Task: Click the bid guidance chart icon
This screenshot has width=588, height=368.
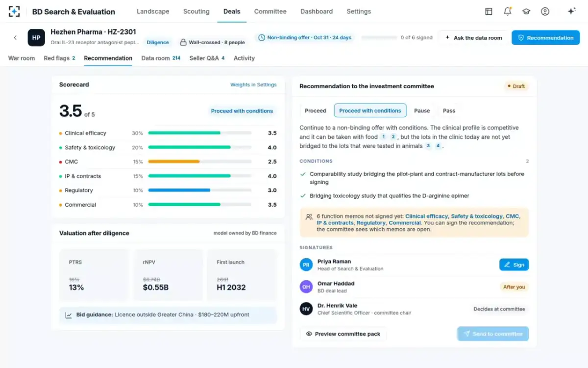Action: 69,315
